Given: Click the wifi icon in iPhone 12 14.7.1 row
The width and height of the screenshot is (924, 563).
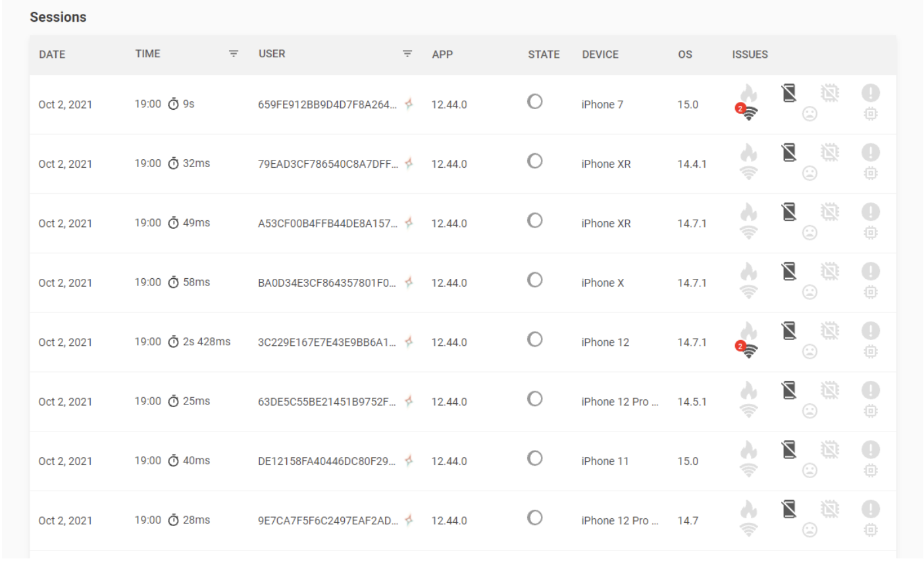Looking at the screenshot, I should point(749,351).
